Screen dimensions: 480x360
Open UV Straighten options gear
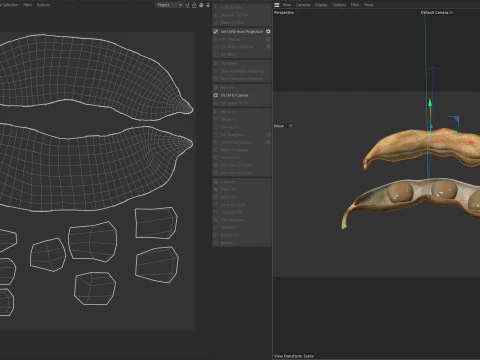click(268, 135)
